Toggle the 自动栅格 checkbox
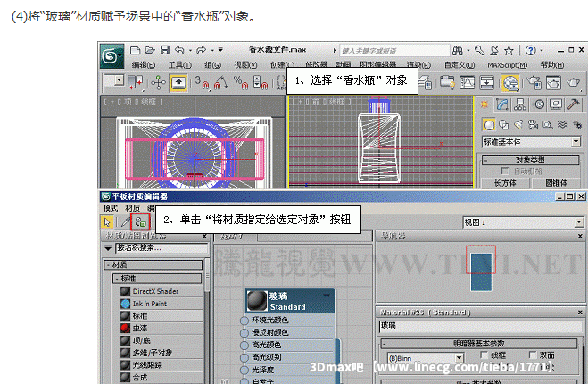Screen dimensions: 588x384 (505, 171)
